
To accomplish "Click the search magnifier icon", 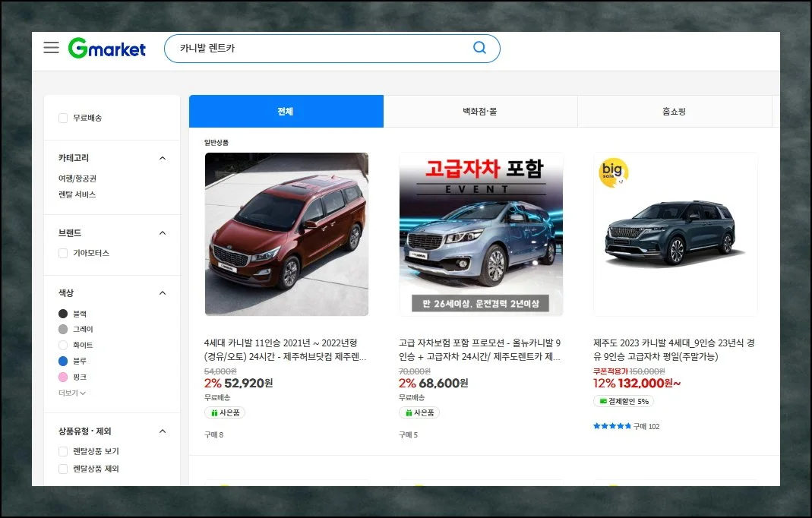I will pyautogui.click(x=479, y=48).
